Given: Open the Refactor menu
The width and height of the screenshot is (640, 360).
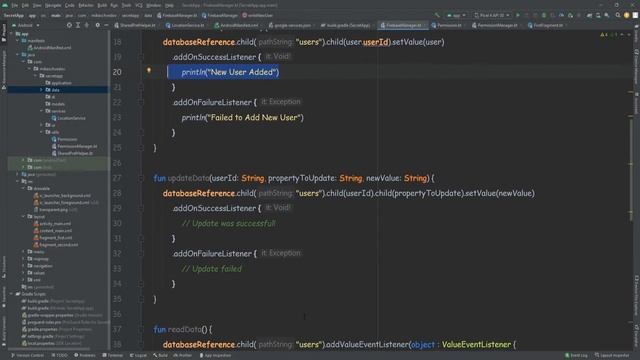Looking at the screenshot, I should click(86, 5).
